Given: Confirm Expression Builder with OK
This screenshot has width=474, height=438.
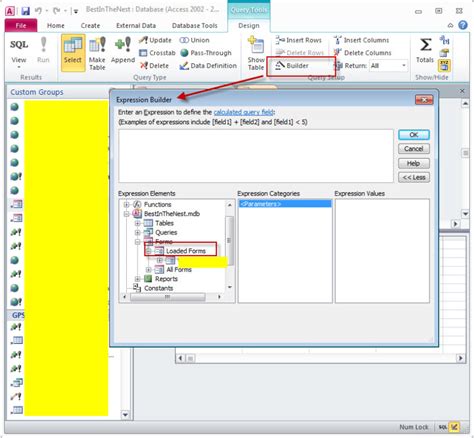Looking at the screenshot, I should click(414, 135).
